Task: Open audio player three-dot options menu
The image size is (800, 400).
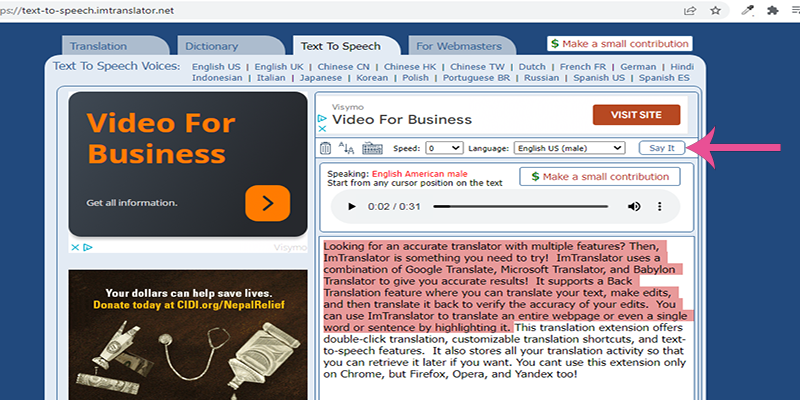Action: (661, 207)
